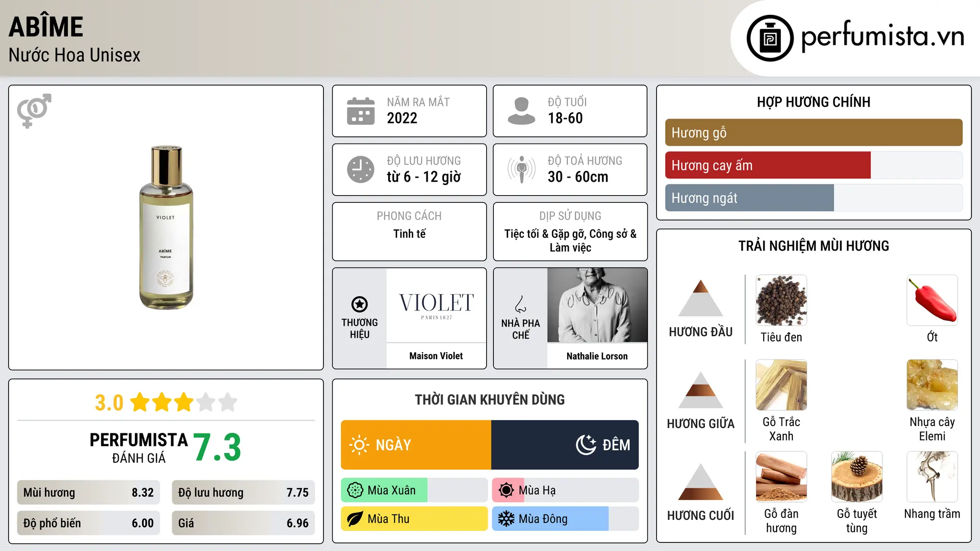Viewport: 980px width, 551px height.
Task: Click the sillage icon beside Độ toả hương
Action: (x=522, y=169)
